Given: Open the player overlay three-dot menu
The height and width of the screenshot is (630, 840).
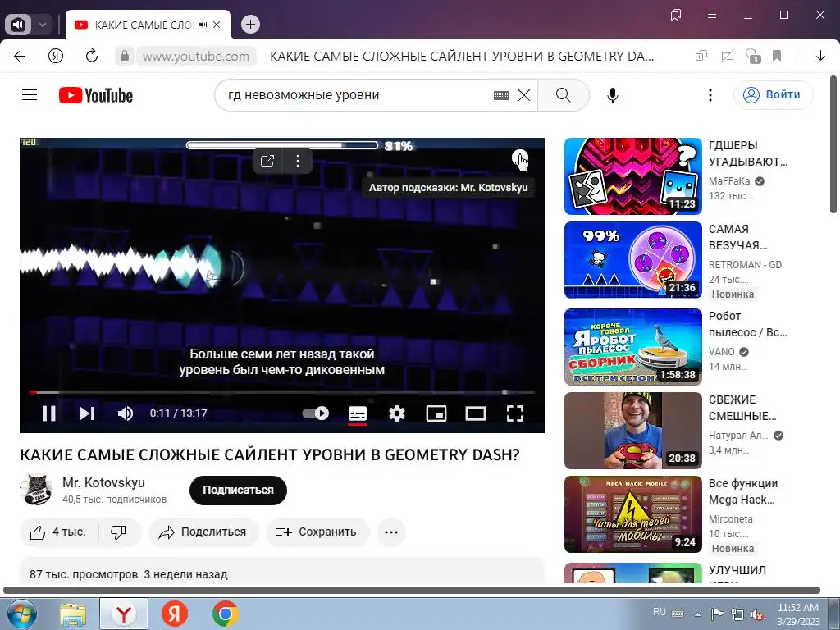Looking at the screenshot, I should pos(297,161).
